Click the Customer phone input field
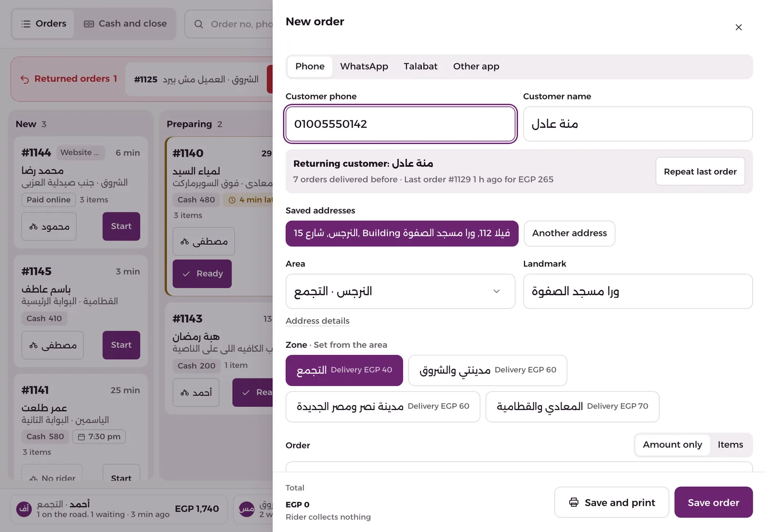 tap(400, 124)
